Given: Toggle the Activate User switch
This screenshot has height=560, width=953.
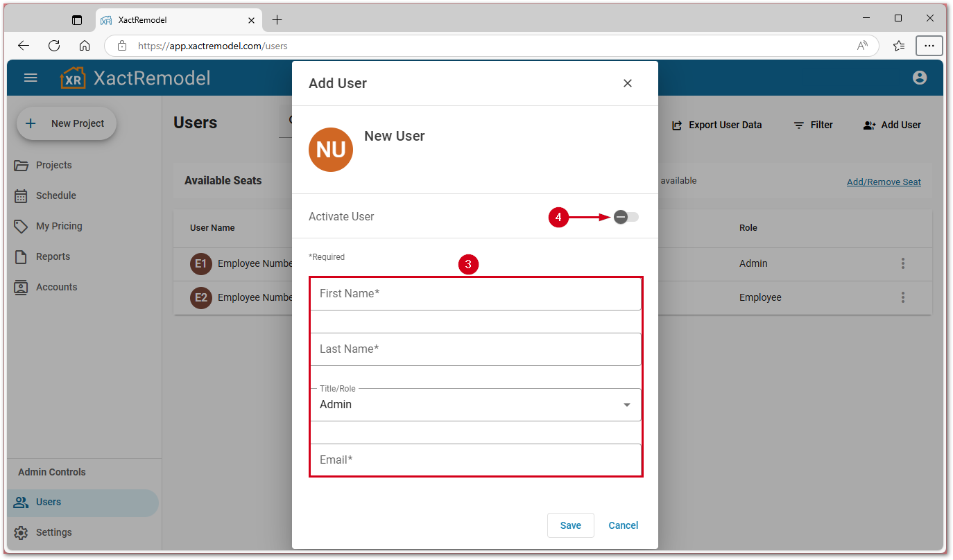Looking at the screenshot, I should 626,217.
